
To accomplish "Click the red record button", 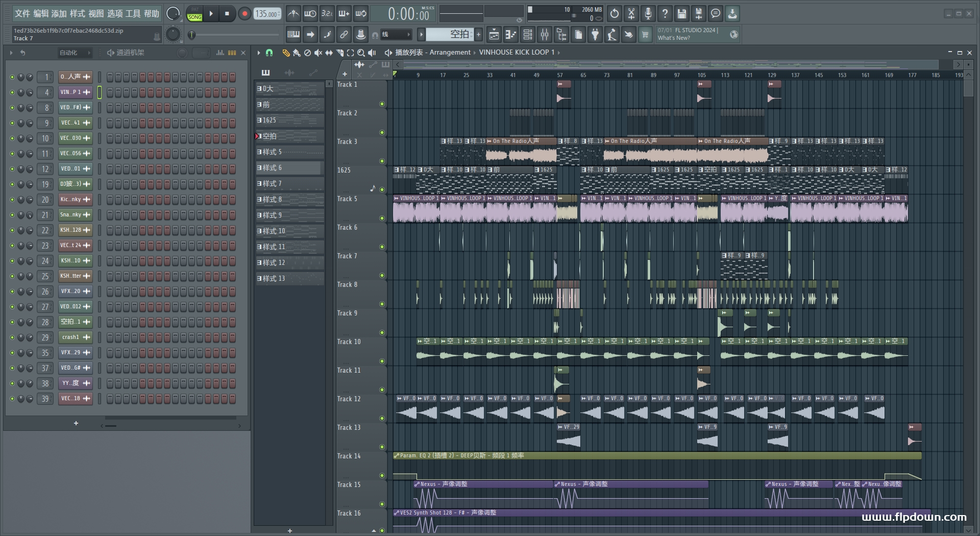I will [244, 14].
